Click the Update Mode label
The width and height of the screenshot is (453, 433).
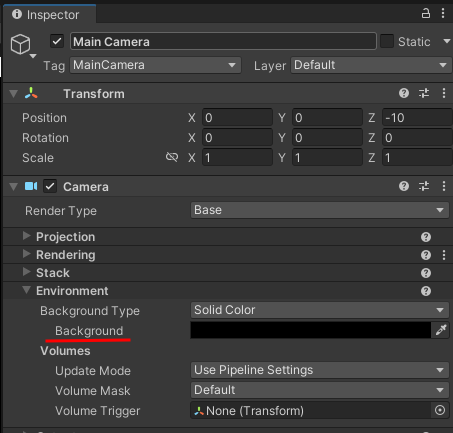pos(93,371)
